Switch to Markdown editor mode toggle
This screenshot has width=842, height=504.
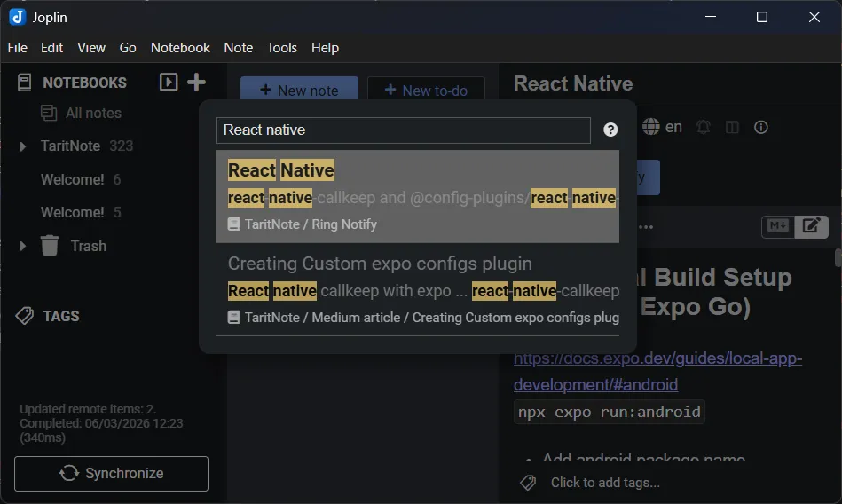click(778, 226)
